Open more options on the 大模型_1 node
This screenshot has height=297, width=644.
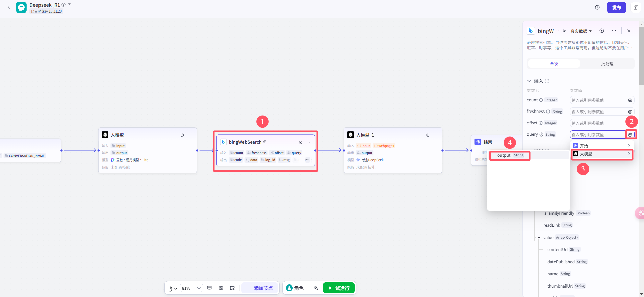(435, 135)
